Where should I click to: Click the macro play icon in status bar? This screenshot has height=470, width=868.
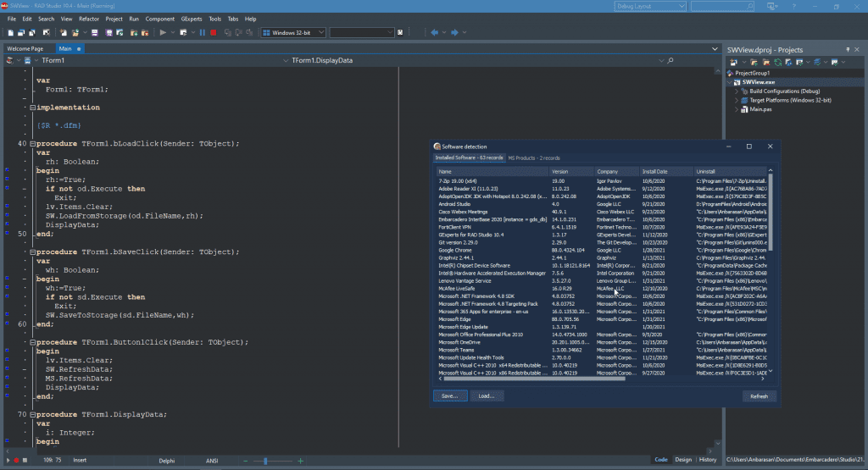pos(8,460)
